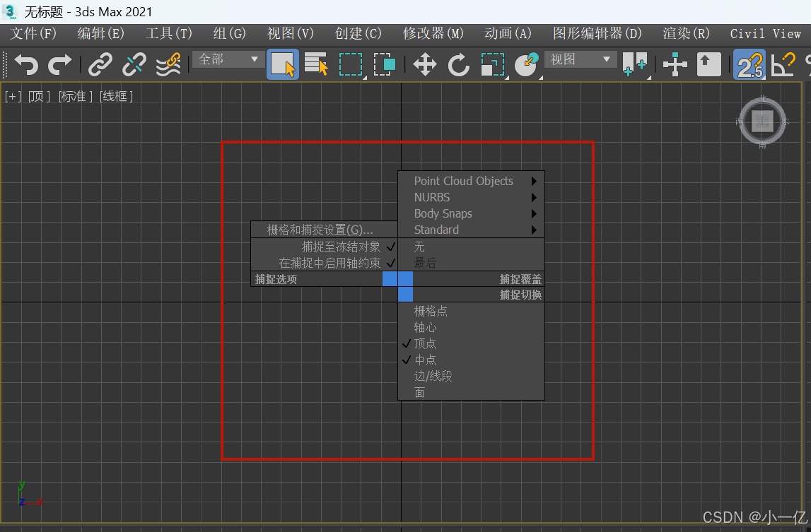The image size is (811, 532).
Task: Choose the Rectangular Selection Region tool
Action: point(351,64)
